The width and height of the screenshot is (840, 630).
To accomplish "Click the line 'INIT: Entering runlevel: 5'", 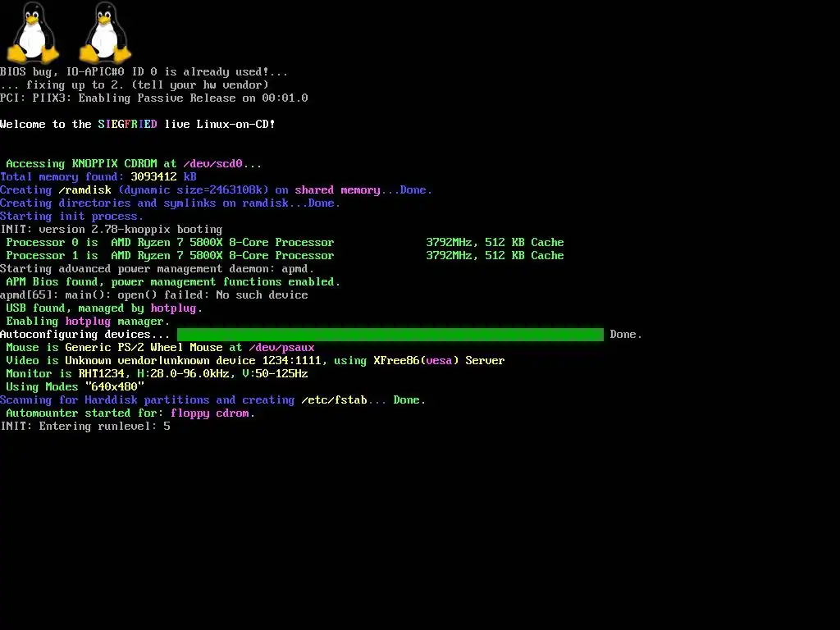I will pyautogui.click(x=85, y=427).
